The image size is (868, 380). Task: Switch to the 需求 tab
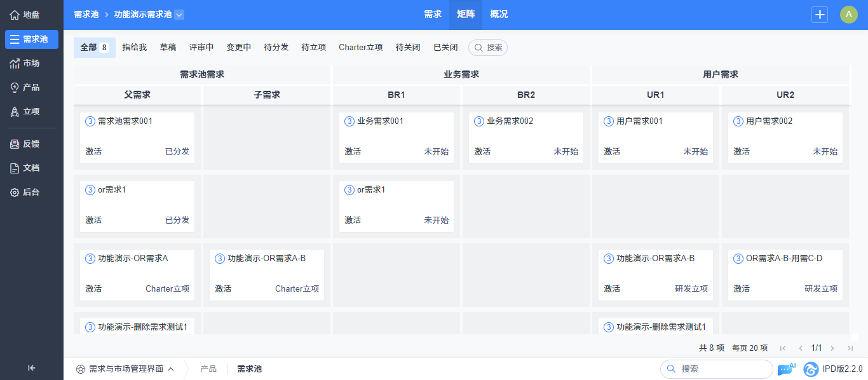click(433, 15)
